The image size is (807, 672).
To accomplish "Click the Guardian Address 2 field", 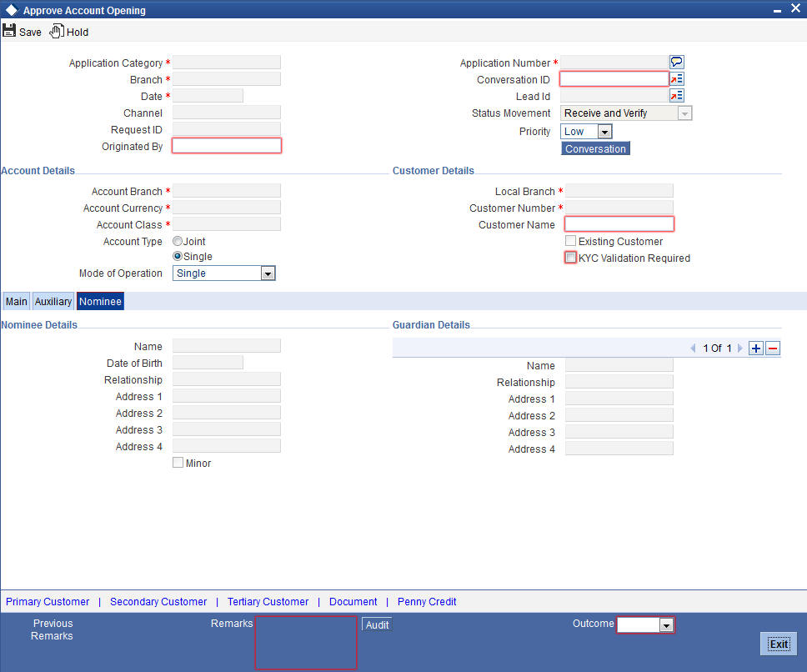I will 619,415.
